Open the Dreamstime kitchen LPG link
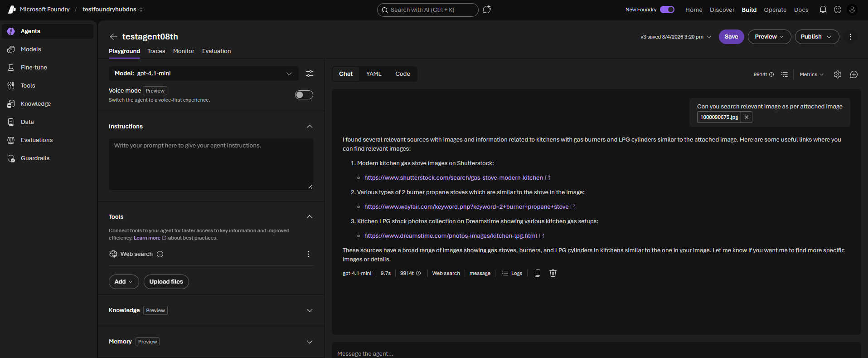The image size is (868, 358). coord(454,236)
